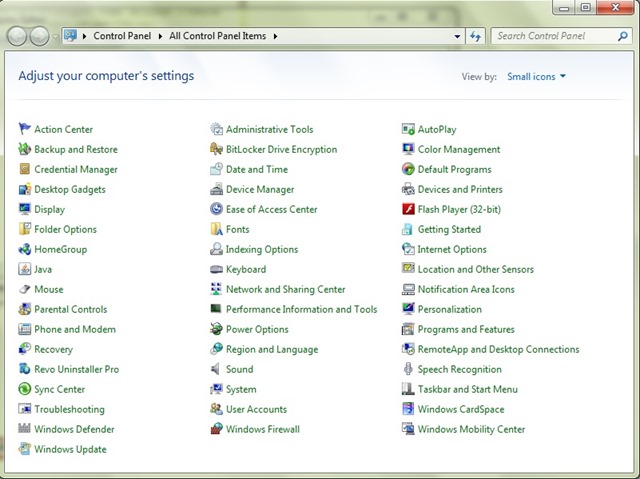The height and width of the screenshot is (479, 640).
Task: Click the Control Panel breadcrumb segment
Action: 122,36
